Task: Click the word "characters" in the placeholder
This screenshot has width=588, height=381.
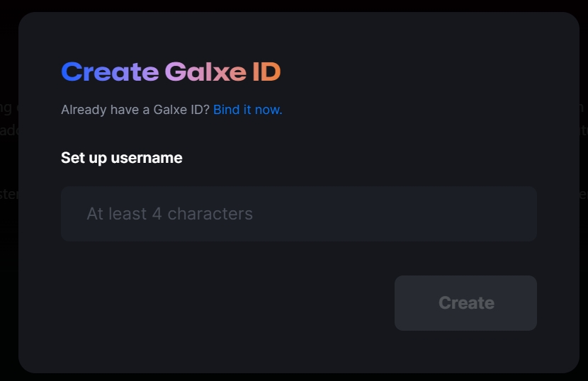Action: pos(210,214)
